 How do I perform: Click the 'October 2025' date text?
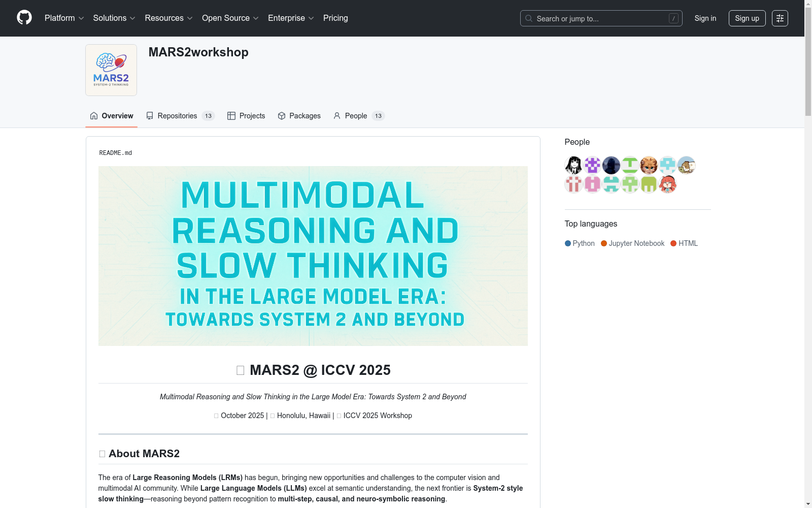pyautogui.click(x=243, y=416)
